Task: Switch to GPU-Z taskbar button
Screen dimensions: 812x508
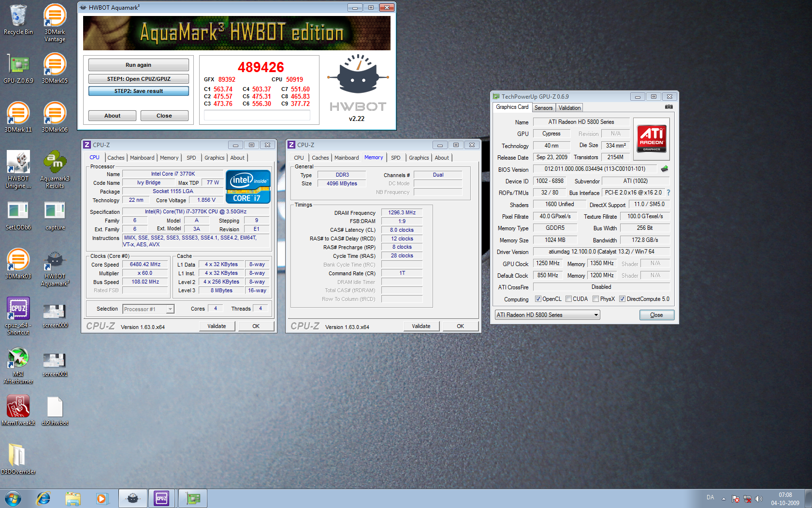Action: coord(193,498)
